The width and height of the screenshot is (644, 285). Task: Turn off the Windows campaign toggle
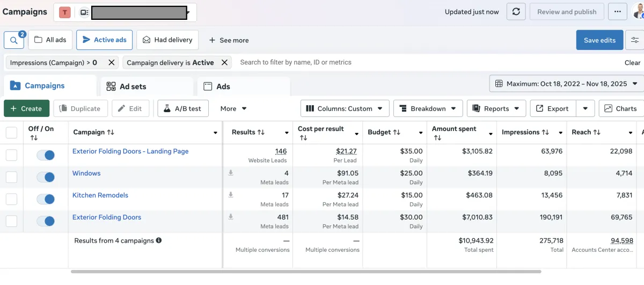pos(46,177)
